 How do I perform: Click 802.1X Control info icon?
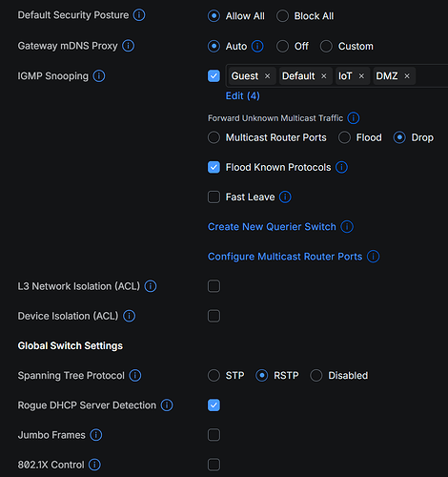(94, 465)
